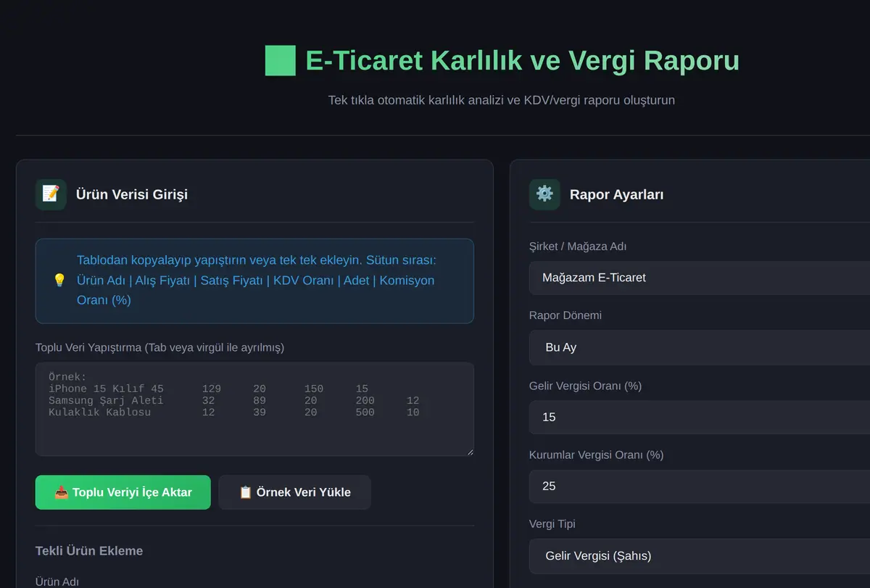
Task: Open the Vergi Tipi dropdown
Action: coord(700,556)
